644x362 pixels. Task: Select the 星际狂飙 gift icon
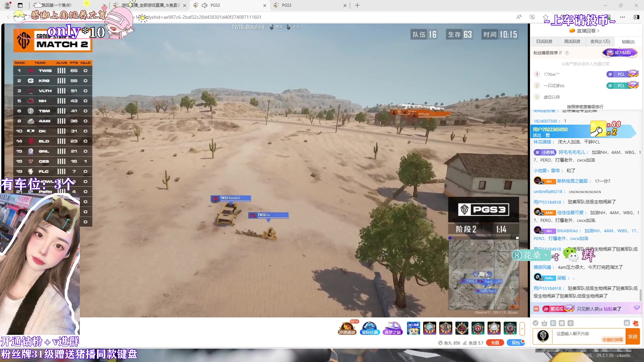[x=370, y=328]
